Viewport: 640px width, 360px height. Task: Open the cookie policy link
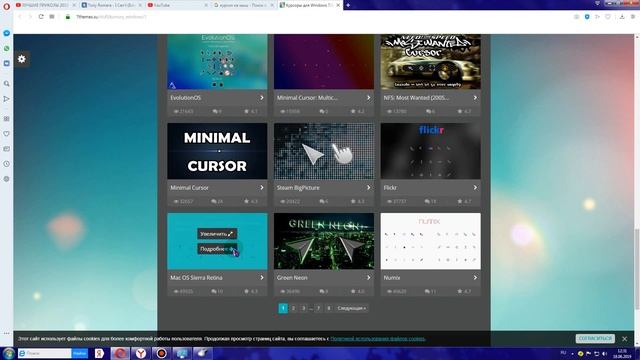click(x=378, y=339)
